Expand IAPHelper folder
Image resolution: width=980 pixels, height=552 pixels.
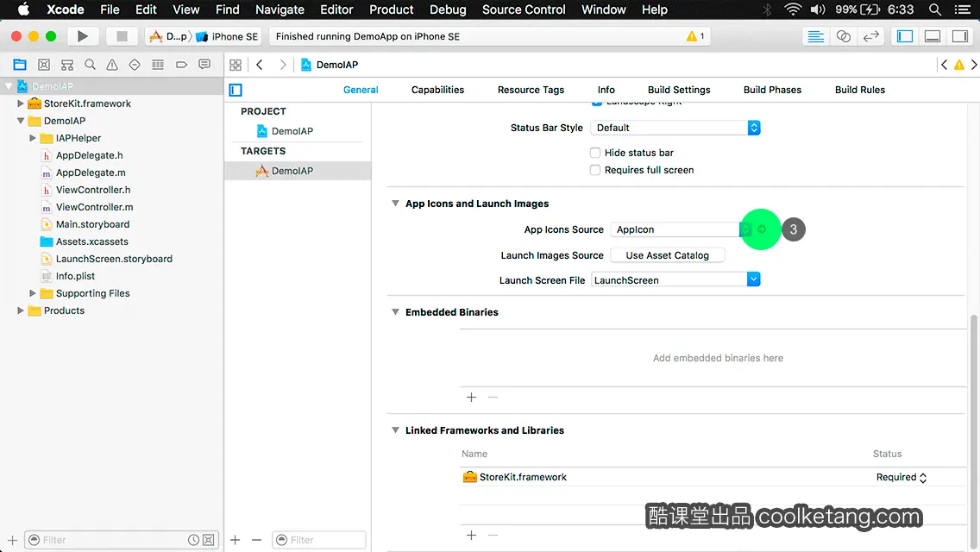(x=33, y=137)
